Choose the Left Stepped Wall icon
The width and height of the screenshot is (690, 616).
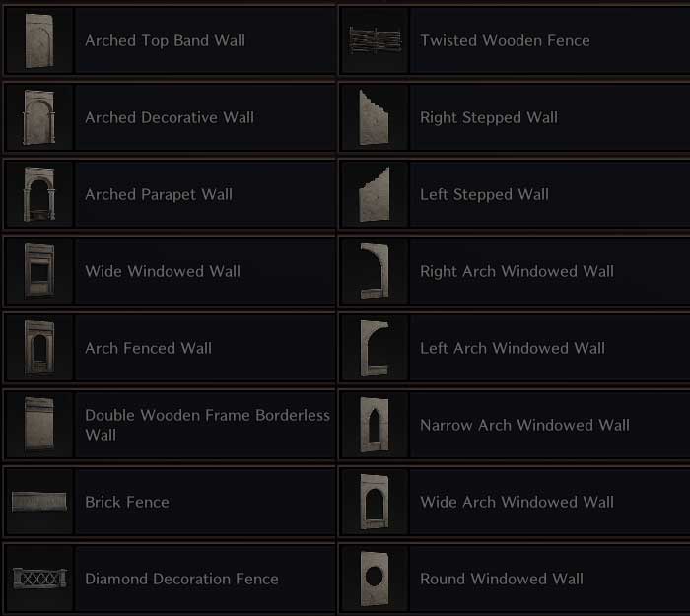tap(374, 194)
